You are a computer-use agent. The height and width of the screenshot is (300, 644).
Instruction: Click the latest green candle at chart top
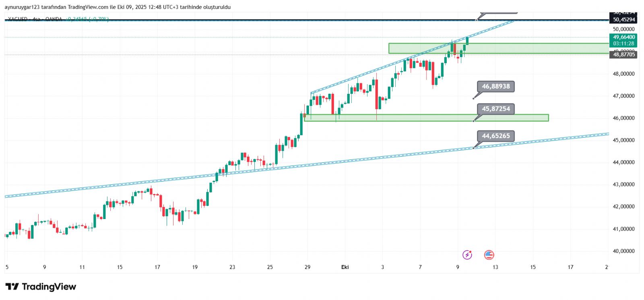coord(467,41)
